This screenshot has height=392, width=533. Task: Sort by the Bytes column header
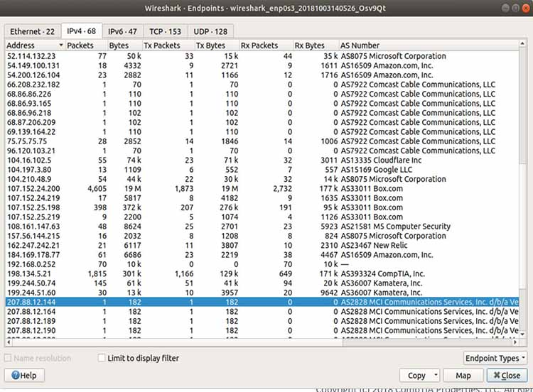click(125, 45)
